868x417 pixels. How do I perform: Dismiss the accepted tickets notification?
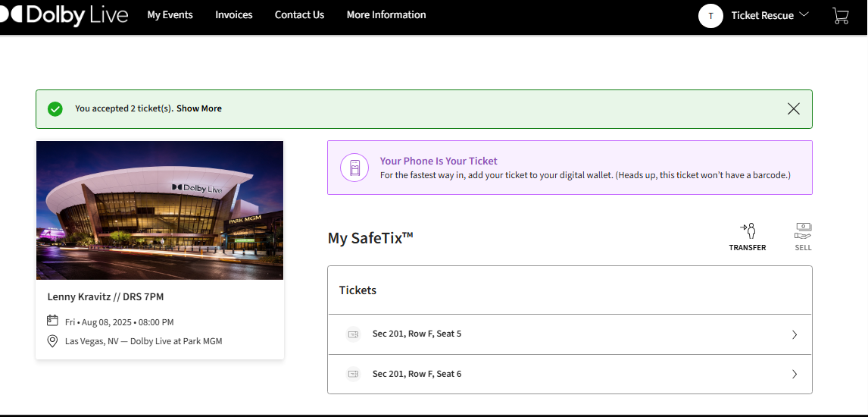(x=793, y=108)
